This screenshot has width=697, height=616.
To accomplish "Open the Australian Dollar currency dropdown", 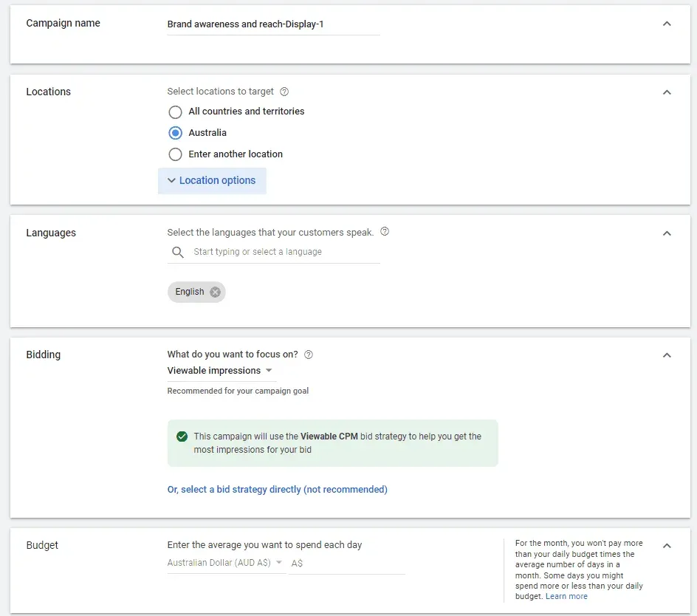I will coord(226,563).
